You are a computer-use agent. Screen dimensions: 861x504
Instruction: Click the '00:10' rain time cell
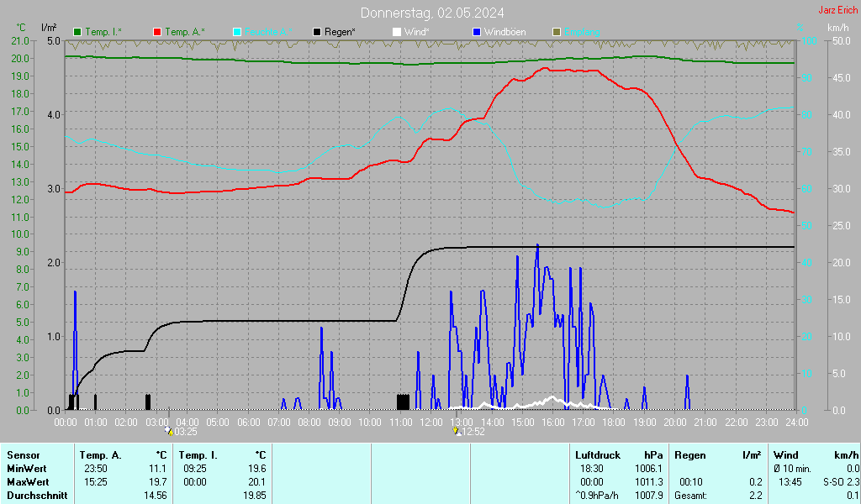coord(691,482)
